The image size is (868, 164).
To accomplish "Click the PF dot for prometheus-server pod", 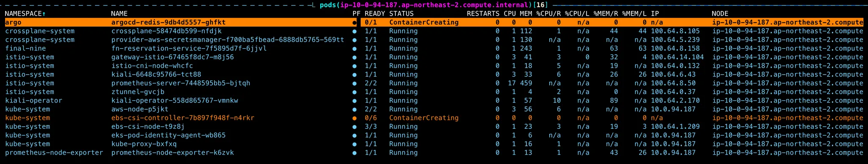I will coord(354,83).
